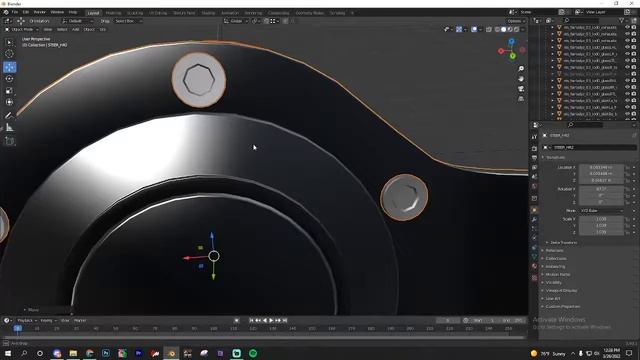Open the Render properties tab
Screen dimensions: 640x360
coord(534,148)
